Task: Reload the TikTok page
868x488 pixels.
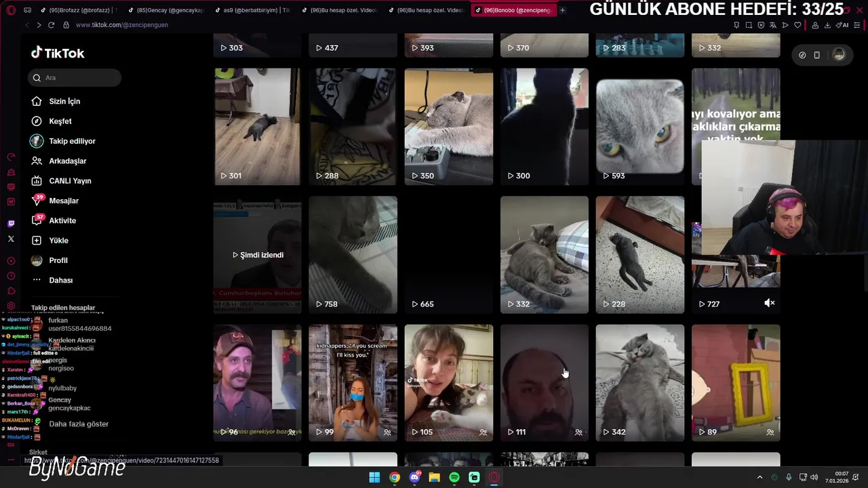Action: tap(51, 25)
